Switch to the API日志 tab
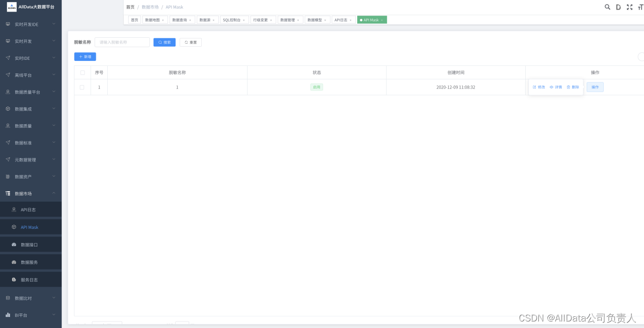644x328 pixels. coord(343,20)
